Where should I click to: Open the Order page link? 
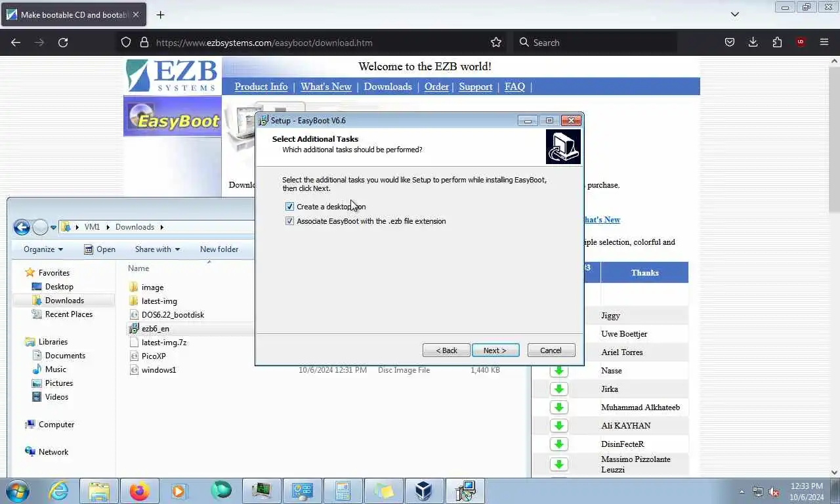point(436,87)
